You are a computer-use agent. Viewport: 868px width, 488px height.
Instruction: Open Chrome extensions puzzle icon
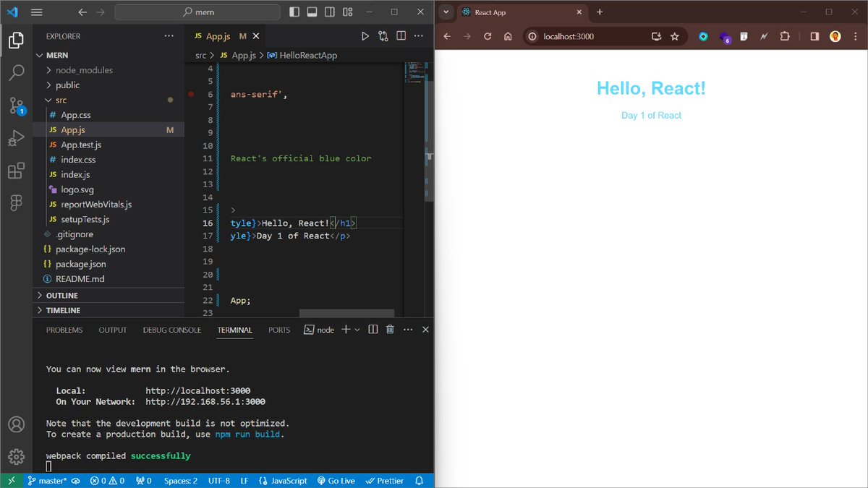786,36
